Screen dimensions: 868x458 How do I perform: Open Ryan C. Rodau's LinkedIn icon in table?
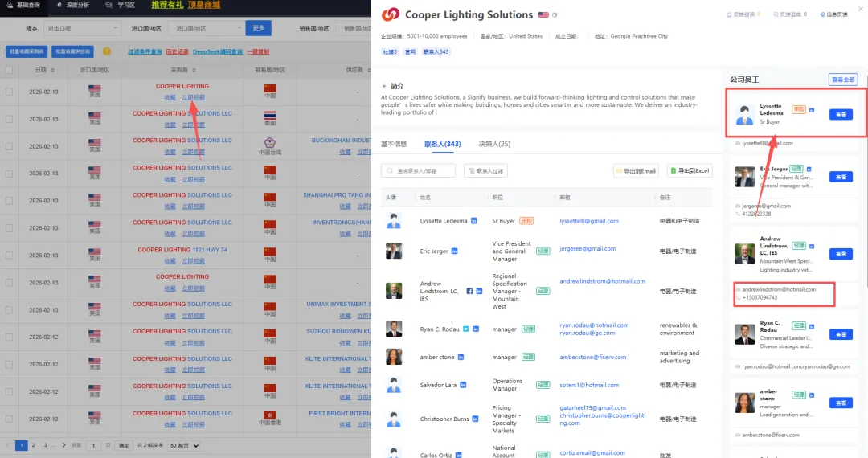pos(476,329)
